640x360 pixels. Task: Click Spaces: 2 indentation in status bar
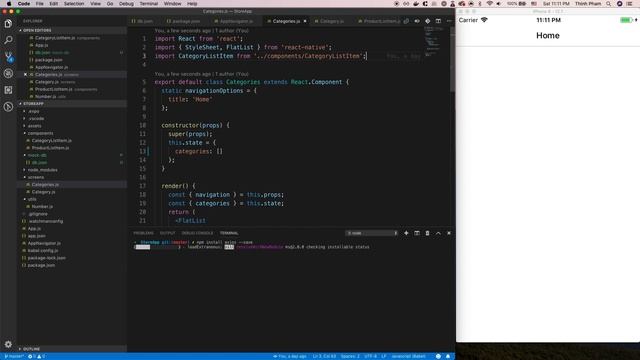point(350,356)
